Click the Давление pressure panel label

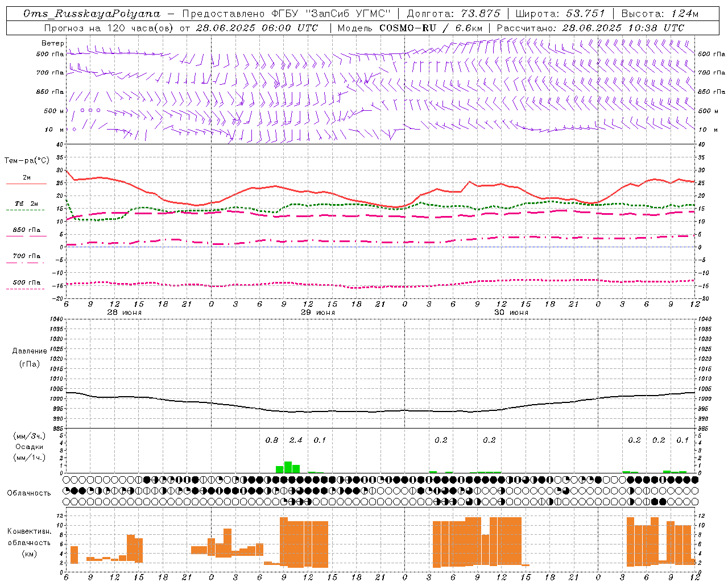pyautogui.click(x=30, y=351)
